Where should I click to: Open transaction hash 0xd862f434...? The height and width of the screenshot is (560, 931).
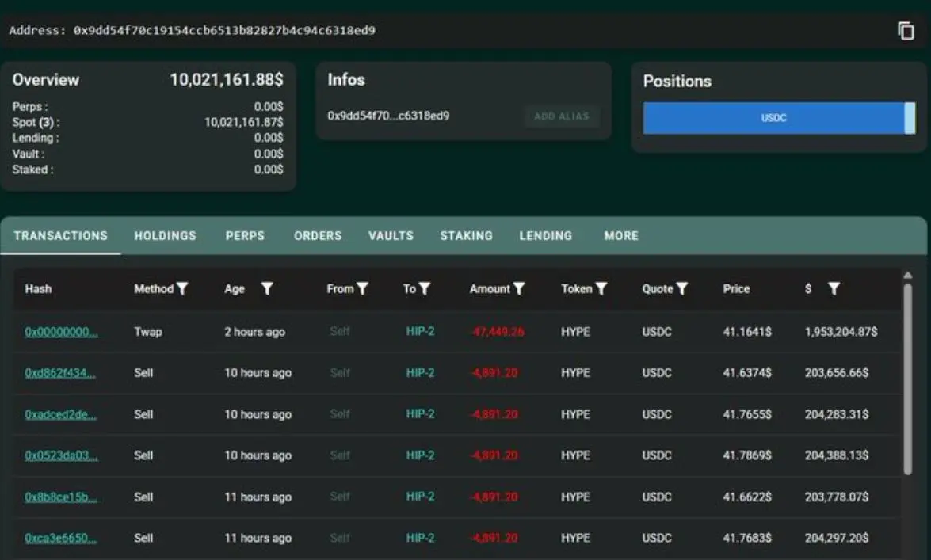click(60, 373)
